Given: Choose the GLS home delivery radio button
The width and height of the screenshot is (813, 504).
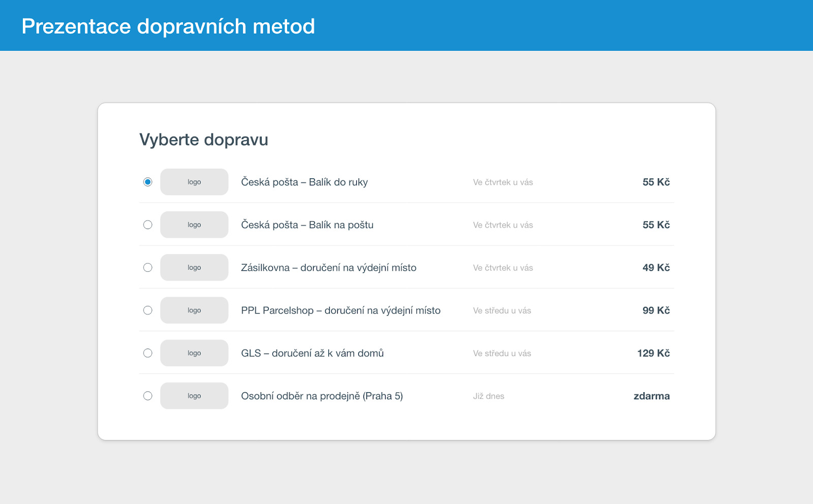Looking at the screenshot, I should click(147, 353).
